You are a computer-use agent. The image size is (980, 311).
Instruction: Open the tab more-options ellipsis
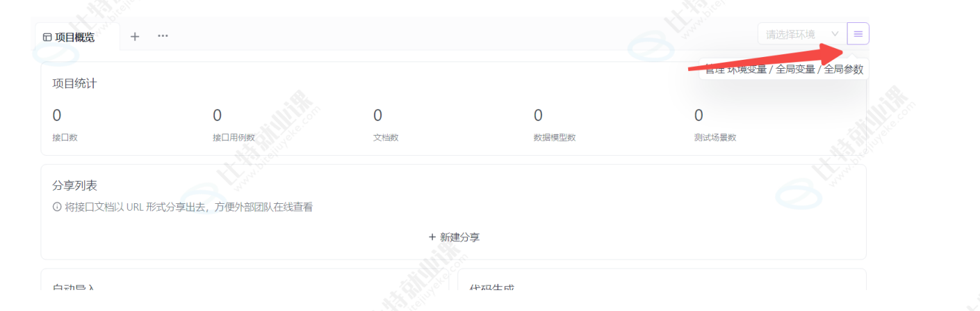[x=163, y=35]
